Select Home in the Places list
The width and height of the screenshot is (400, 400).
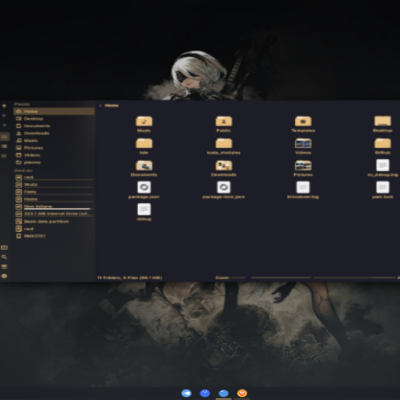[x=54, y=111]
